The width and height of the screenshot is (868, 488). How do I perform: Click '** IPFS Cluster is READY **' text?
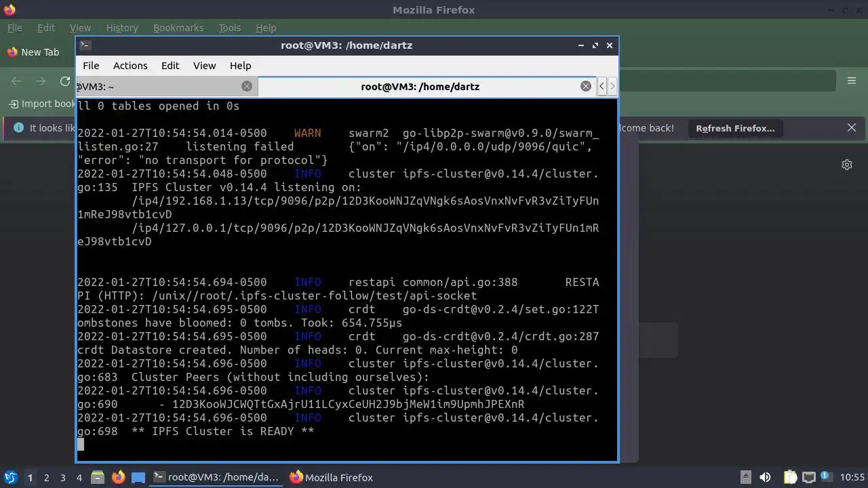(223, 431)
